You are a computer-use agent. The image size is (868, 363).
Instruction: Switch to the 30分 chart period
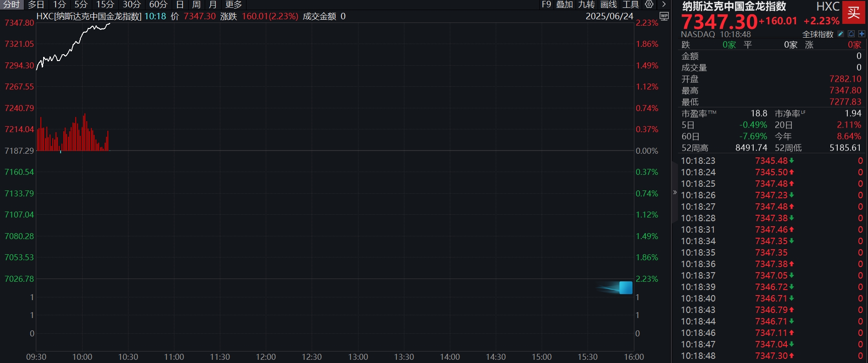click(132, 5)
